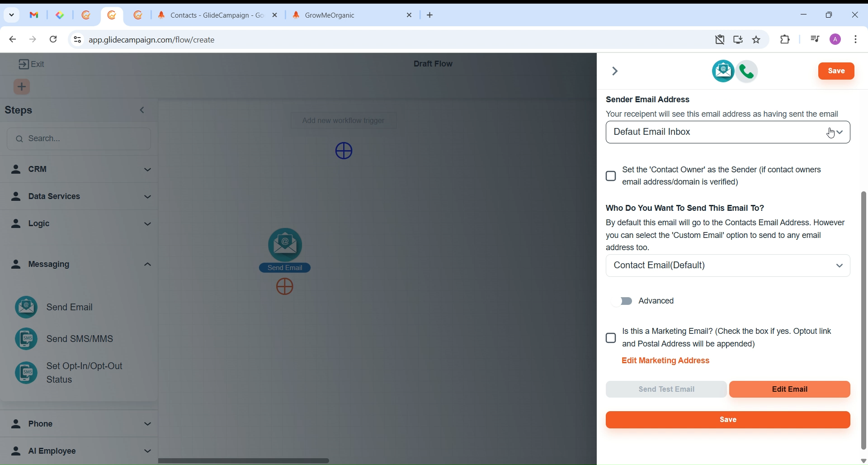Collapse the right panel with arrow icon
This screenshot has width=868, height=465.
(615, 71)
